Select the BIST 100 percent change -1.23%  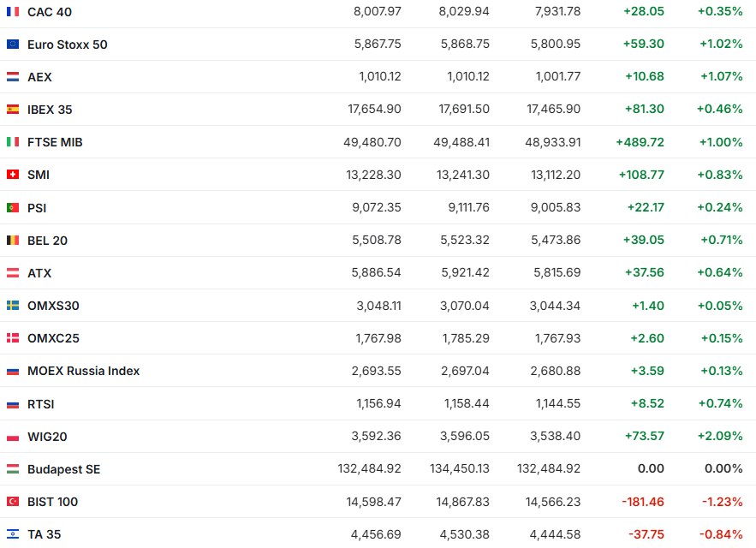click(723, 502)
